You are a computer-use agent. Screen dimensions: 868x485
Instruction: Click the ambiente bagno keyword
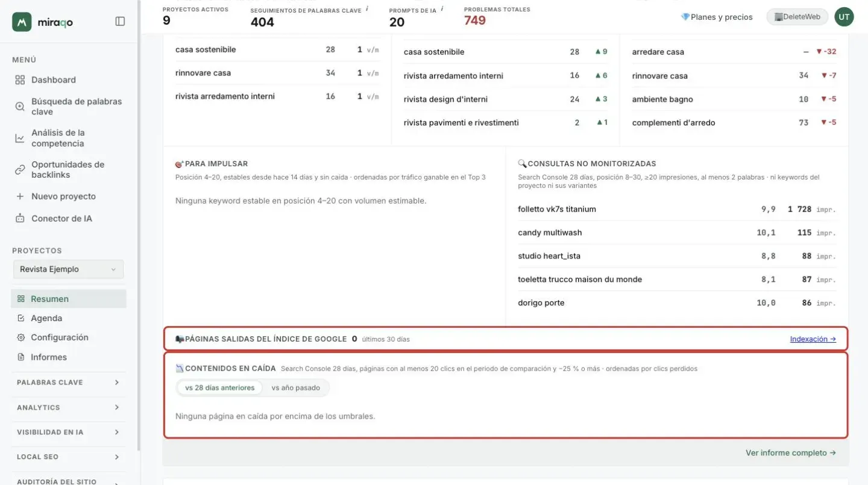tap(662, 99)
